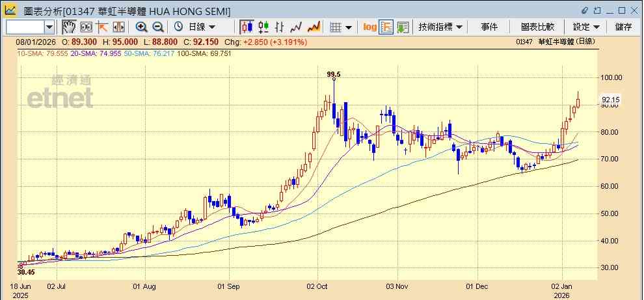
Task: Click the 01 Aug date axis label
Action: click(146, 286)
